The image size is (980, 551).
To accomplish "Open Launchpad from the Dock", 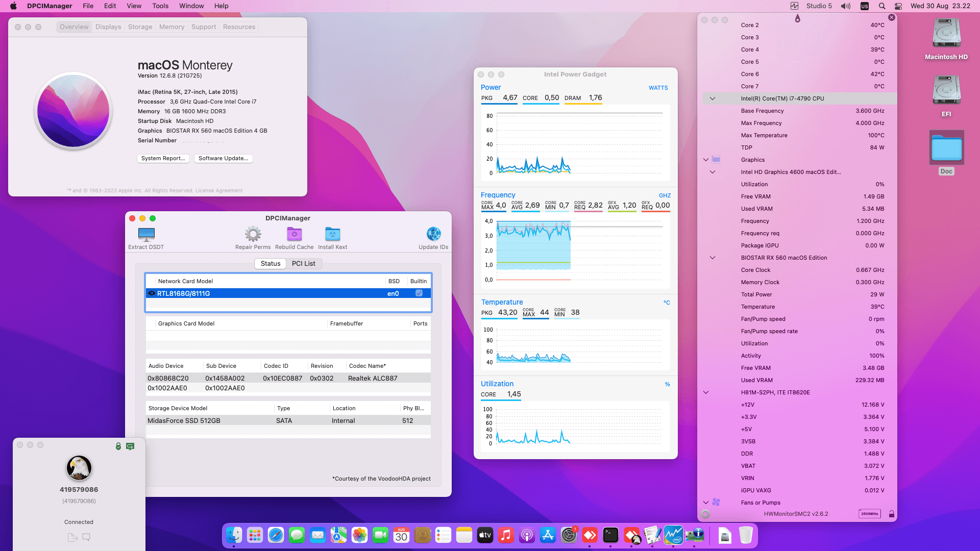I will click(255, 535).
